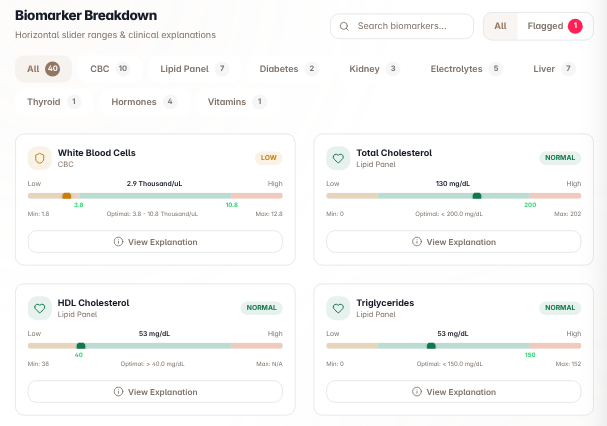
Task: Click the info icon in White Blood Cells explanation button
Action: pos(118,242)
